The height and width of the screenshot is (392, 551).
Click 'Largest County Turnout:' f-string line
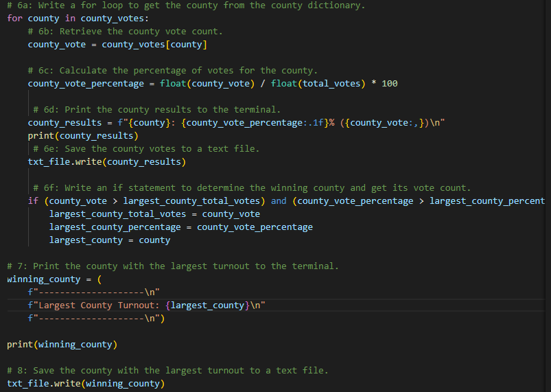click(x=147, y=305)
